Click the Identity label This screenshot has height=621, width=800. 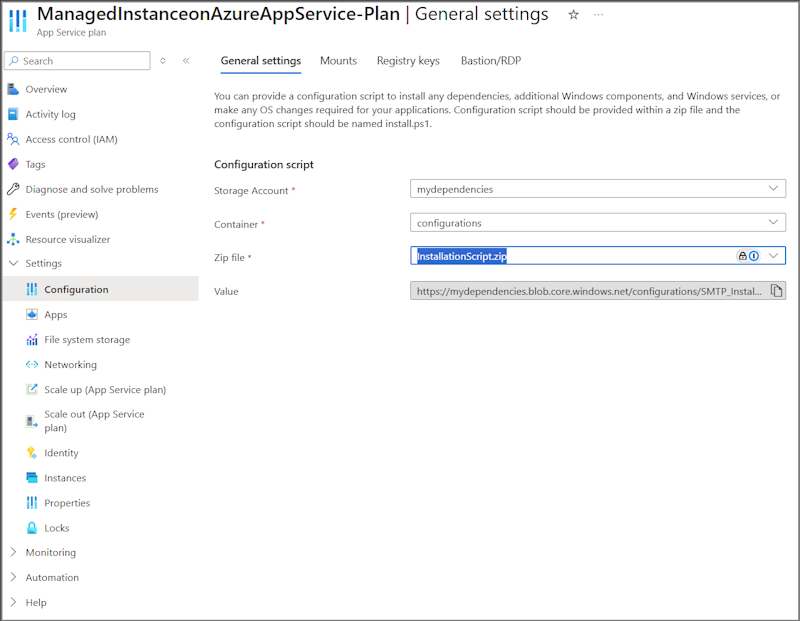[61, 453]
